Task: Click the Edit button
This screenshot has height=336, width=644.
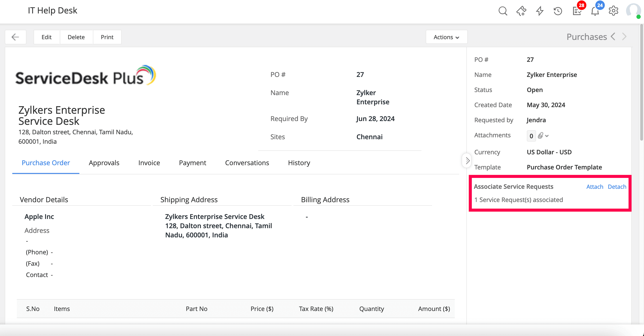Action: point(47,37)
